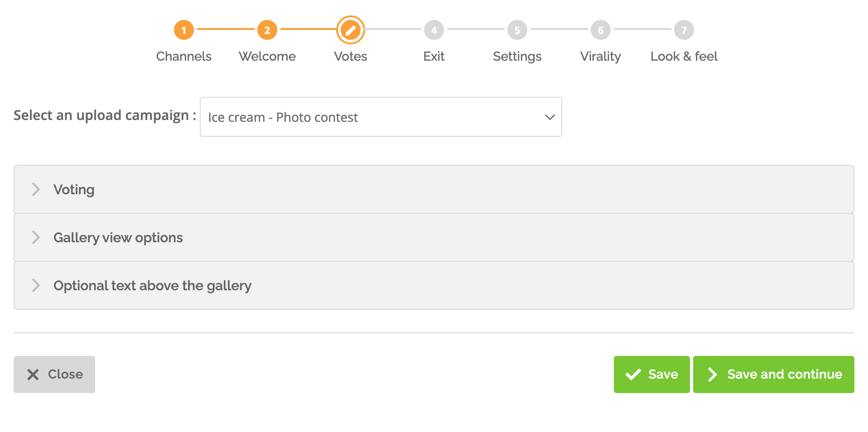This screenshot has width=868, height=432.
Task: Click the Virality step label
Action: (x=601, y=57)
